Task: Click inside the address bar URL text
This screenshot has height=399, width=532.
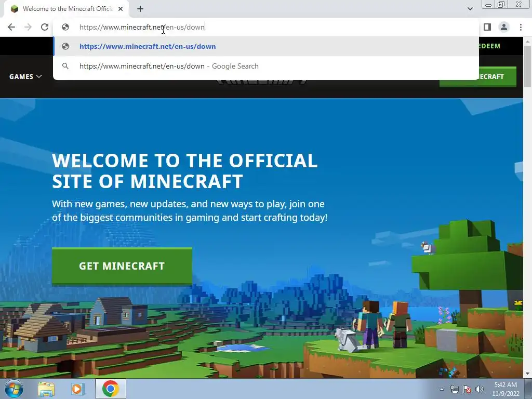Action: point(142,27)
